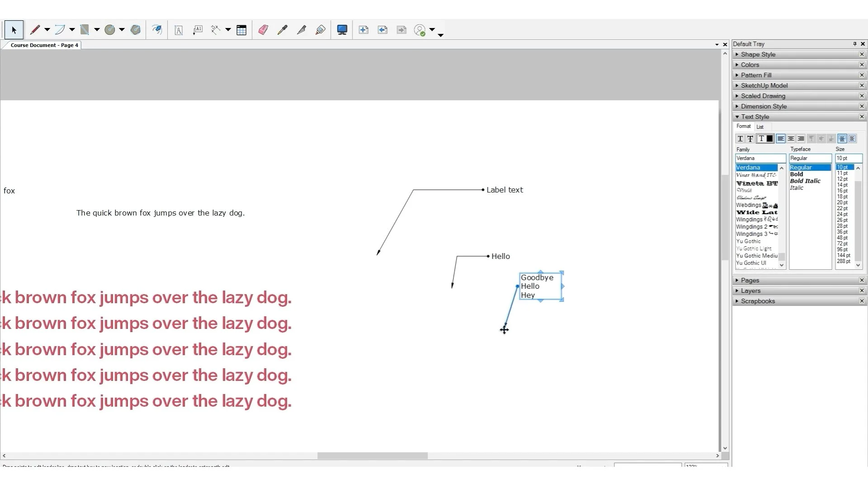Set the font size to 24 pt
Screen dimensions: 868x488
pos(843,214)
